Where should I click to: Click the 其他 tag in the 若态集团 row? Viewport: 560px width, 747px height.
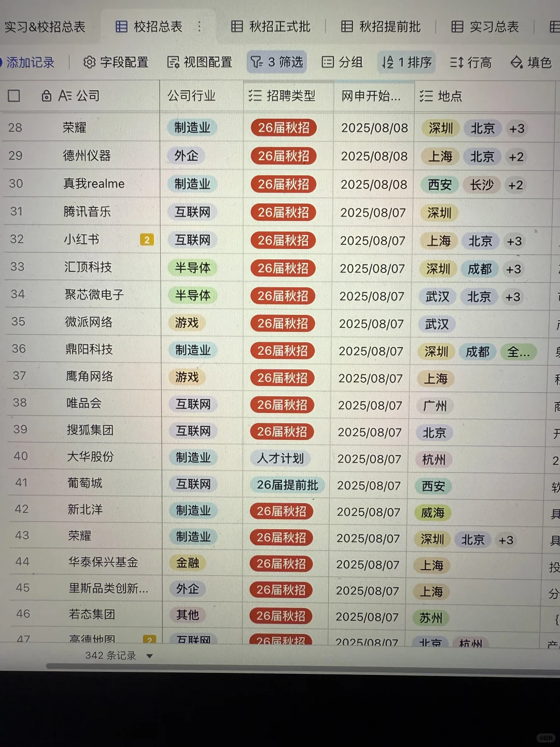pyautogui.click(x=188, y=615)
